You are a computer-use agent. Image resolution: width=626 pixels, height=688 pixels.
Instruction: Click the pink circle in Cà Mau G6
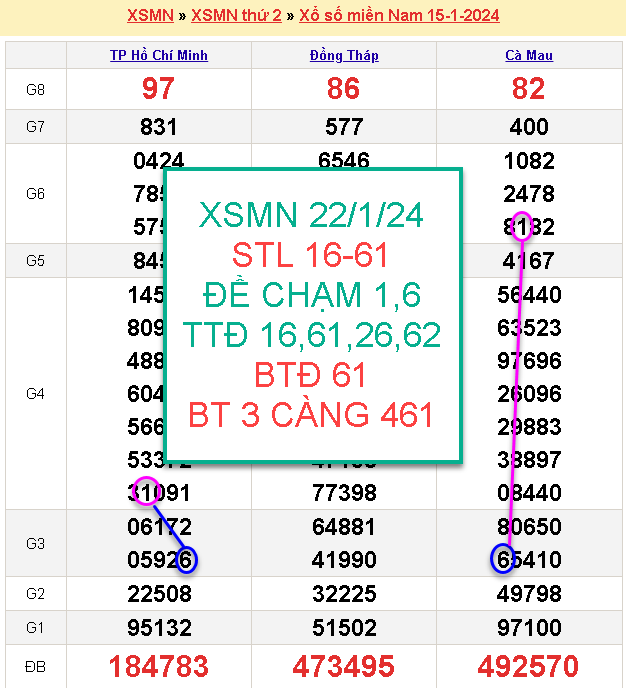click(x=522, y=227)
